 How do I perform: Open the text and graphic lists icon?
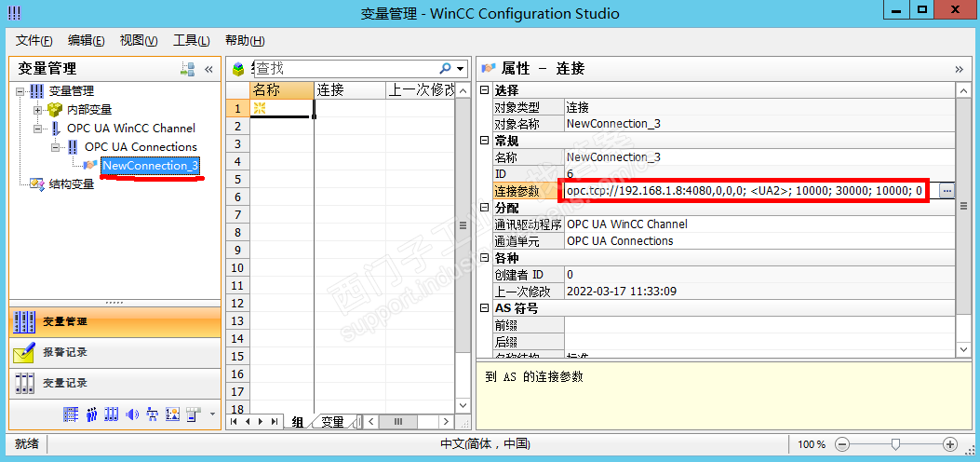[x=172, y=414]
